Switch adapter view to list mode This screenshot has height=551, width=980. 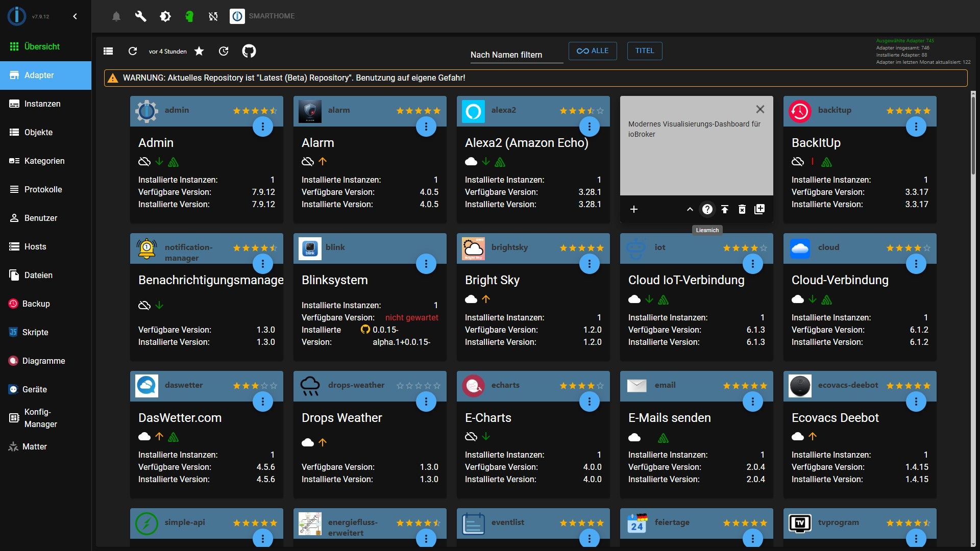click(108, 51)
